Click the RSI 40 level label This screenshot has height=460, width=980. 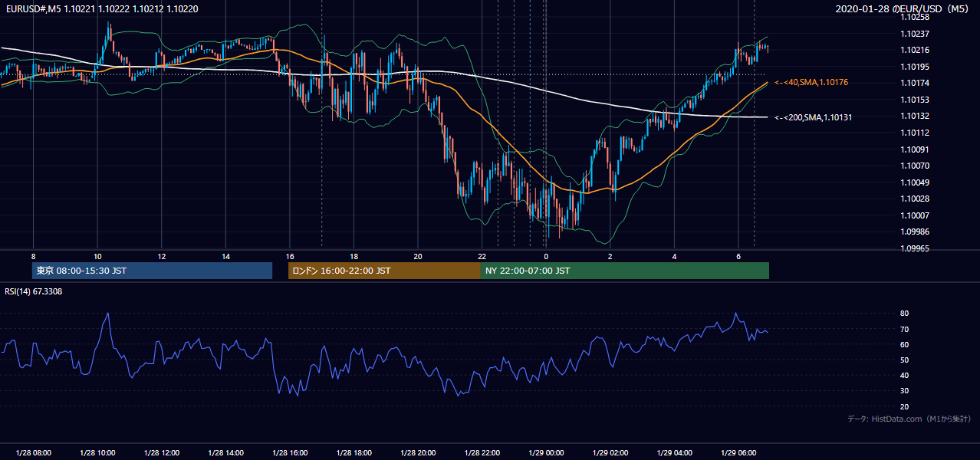click(x=904, y=375)
